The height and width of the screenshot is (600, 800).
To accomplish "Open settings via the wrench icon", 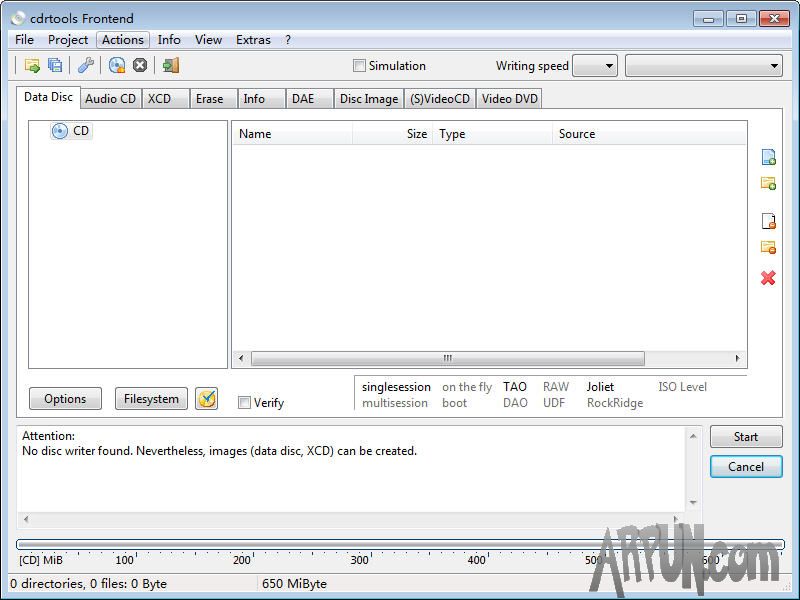I will (x=85, y=65).
